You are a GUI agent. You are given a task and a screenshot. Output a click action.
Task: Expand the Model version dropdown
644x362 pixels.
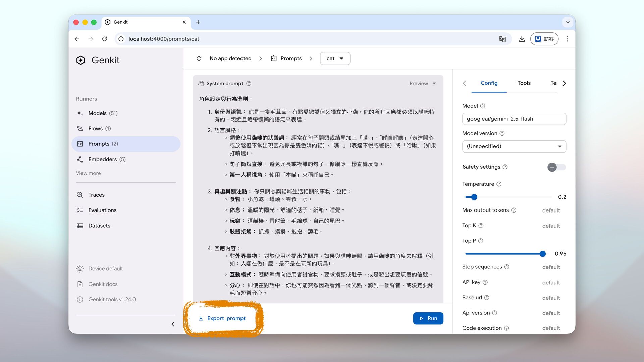point(514,146)
